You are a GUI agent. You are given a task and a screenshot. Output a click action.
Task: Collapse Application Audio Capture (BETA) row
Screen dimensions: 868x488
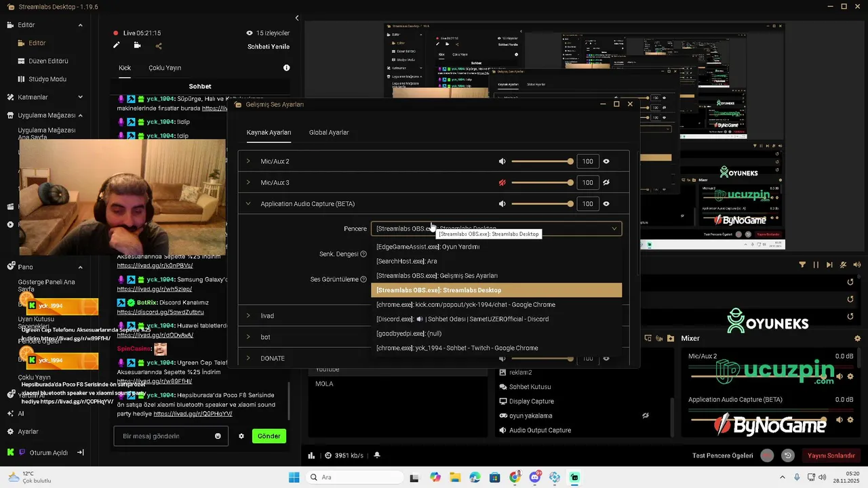click(x=248, y=203)
